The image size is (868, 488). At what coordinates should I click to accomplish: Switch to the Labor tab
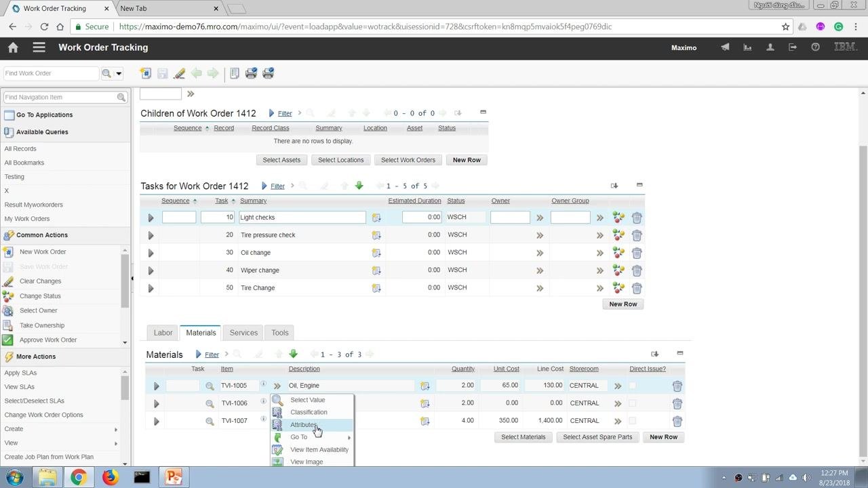coord(163,333)
